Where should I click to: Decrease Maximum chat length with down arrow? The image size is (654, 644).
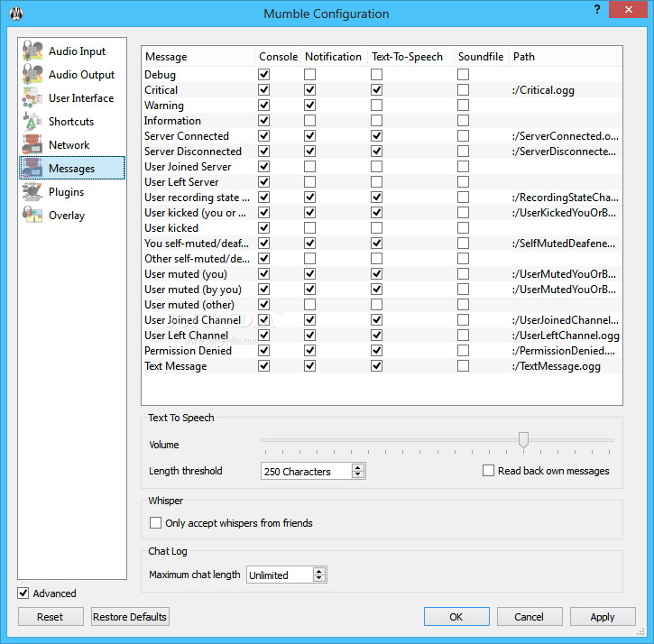[x=319, y=578]
